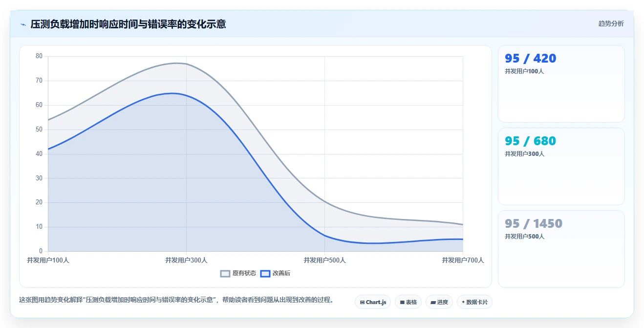Screen dimensions: 644x328
Task: Click the 趋势分析 label in the header
Action: [611, 23]
